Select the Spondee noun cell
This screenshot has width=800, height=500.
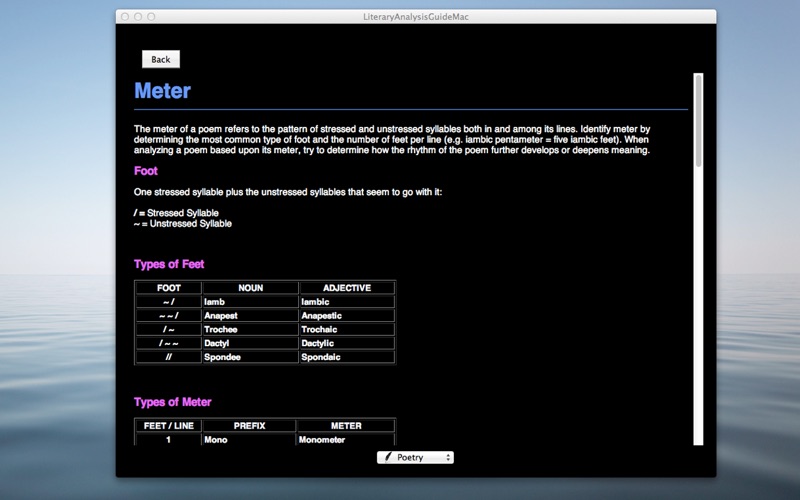tap(250, 357)
